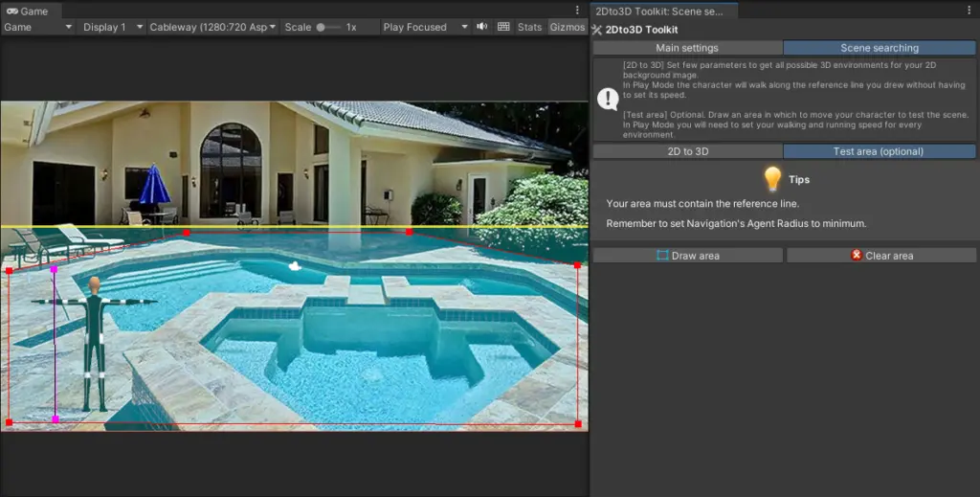Screen dimensions: 980x497
Task: Mute audio with the speaker icon
Action: point(482,27)
